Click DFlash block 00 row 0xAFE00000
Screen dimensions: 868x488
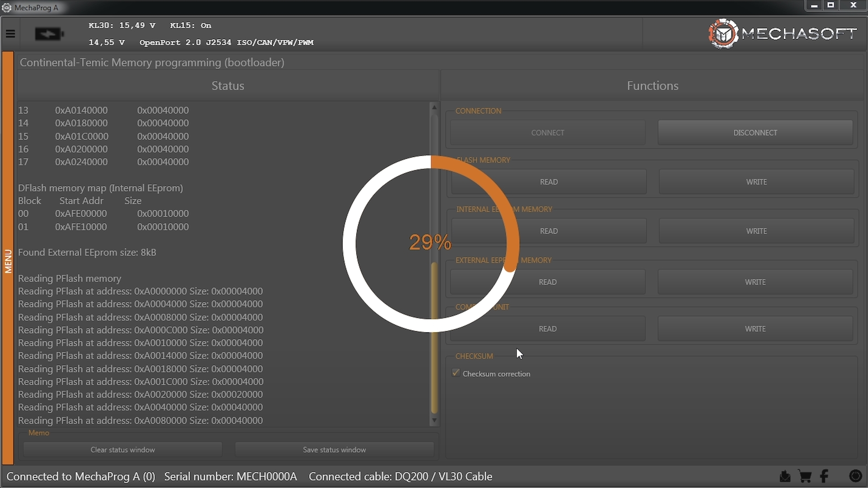[x=104, y=214]
